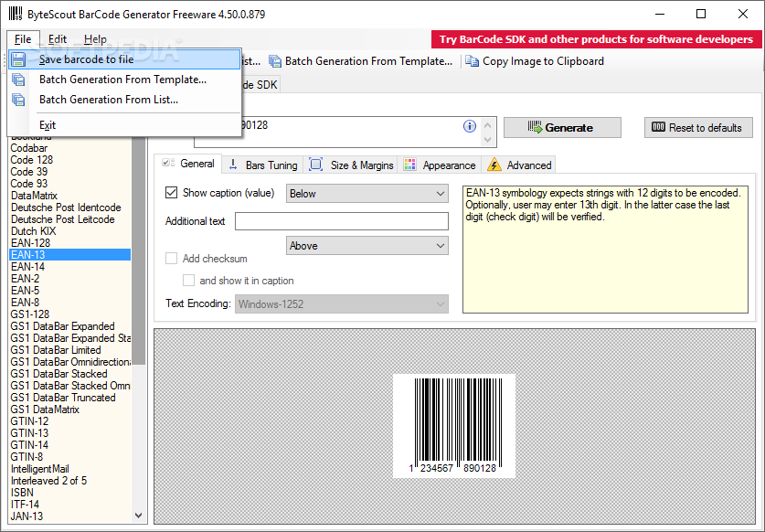765x532 pixels.
Task: Click the symbology list scroll down arrow
Action: point(139,516)
